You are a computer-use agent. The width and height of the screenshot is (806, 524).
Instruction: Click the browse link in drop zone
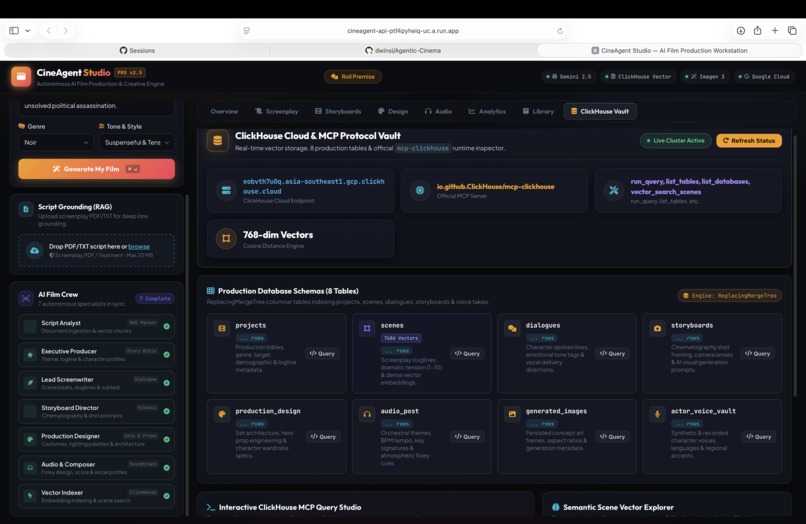point(139,247)
